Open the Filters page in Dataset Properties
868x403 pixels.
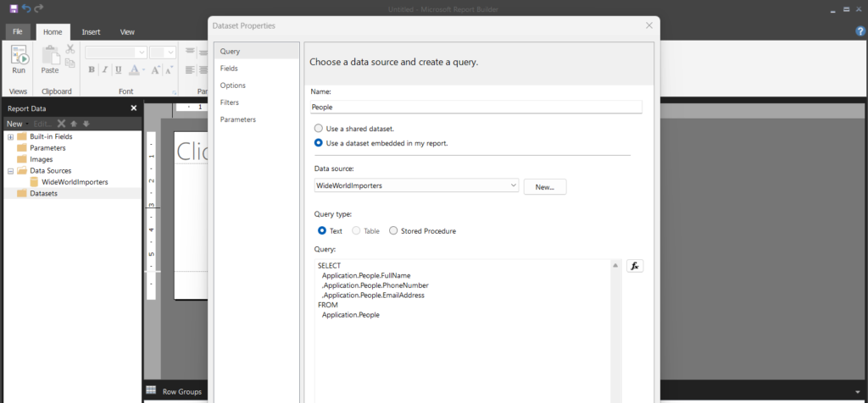(x=256, y=102)
